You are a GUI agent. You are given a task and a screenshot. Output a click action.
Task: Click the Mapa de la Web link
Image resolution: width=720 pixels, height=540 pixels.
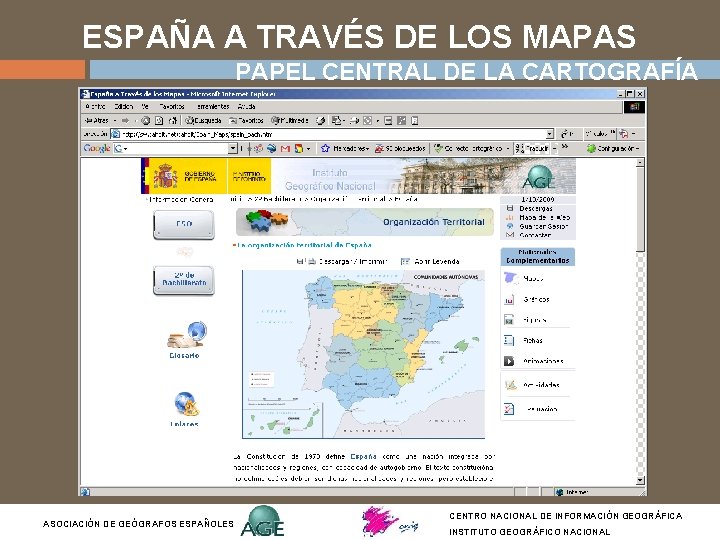pos(544,217)
